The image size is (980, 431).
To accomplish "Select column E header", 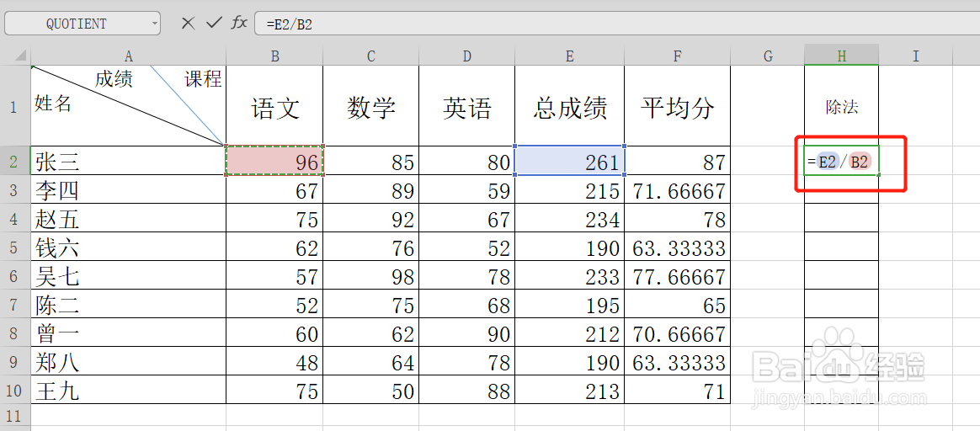I will 569,56.
